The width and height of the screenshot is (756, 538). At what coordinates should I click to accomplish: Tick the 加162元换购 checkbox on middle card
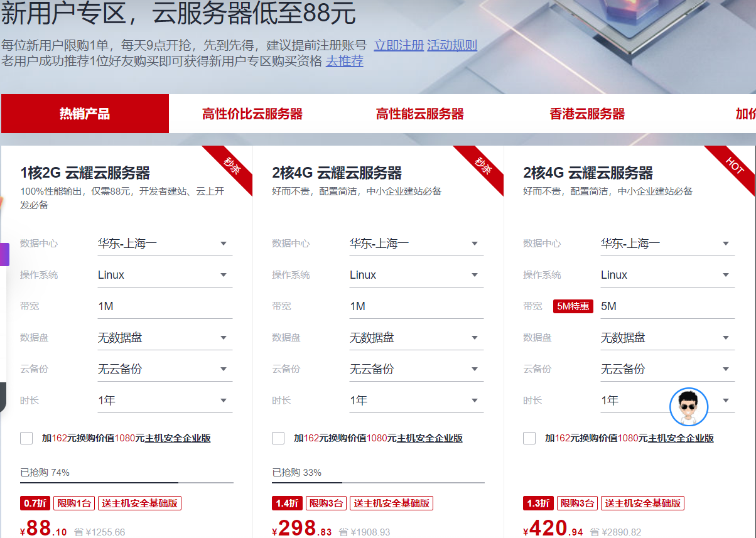[x=278, y=438]
